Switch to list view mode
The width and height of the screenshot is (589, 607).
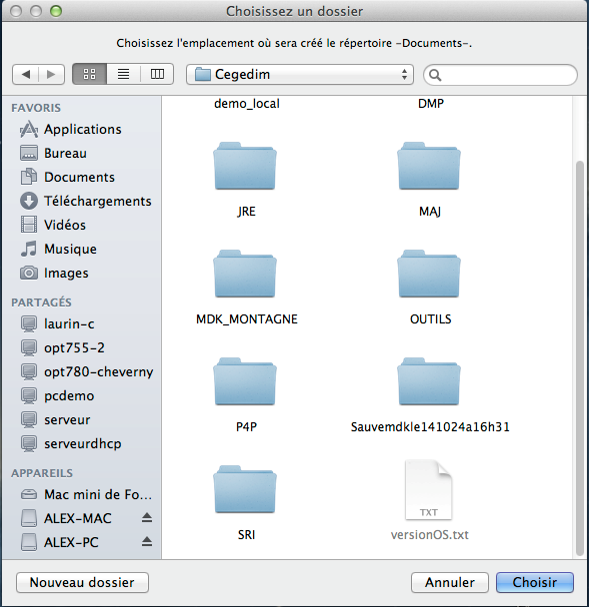pos(123,74)
